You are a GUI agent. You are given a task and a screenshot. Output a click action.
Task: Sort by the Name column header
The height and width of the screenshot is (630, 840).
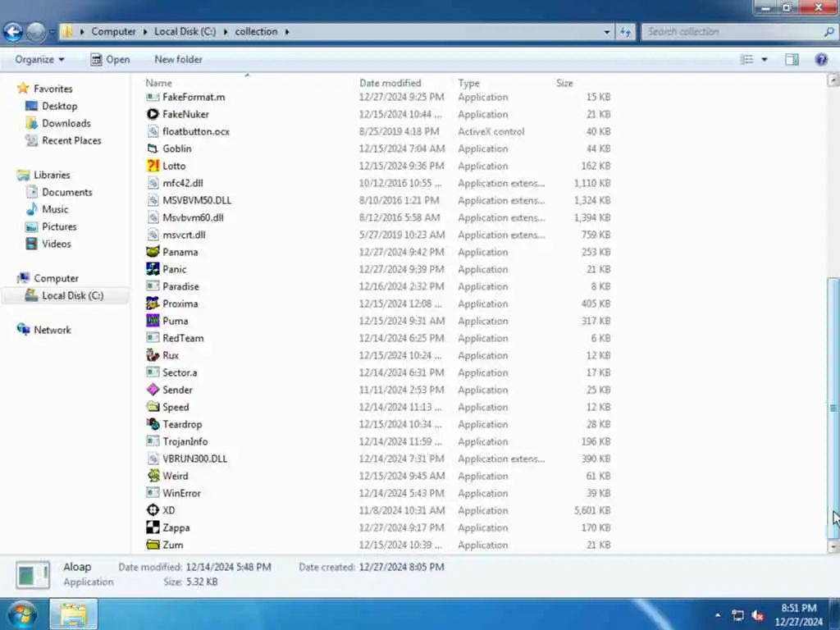pyautogui.click(x=158, y=83)
